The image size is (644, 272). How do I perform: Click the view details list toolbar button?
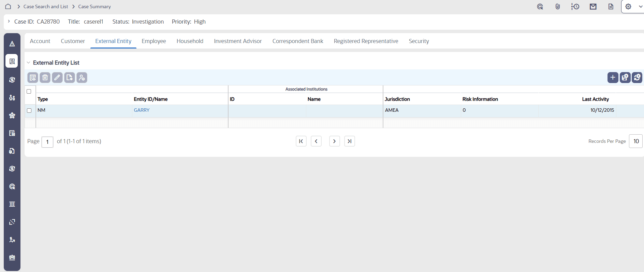(x=33, y=78)
